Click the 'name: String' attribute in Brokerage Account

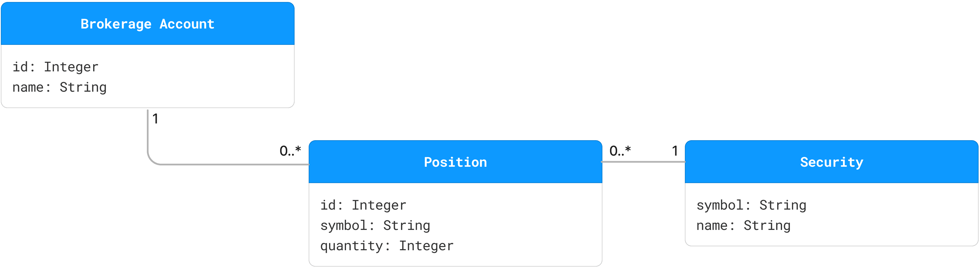point(60,87)
